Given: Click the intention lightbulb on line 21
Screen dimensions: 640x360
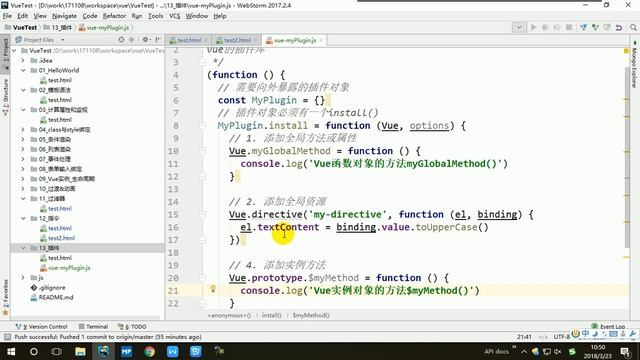Looking at the screenshot, I should (x=213, y=289).
